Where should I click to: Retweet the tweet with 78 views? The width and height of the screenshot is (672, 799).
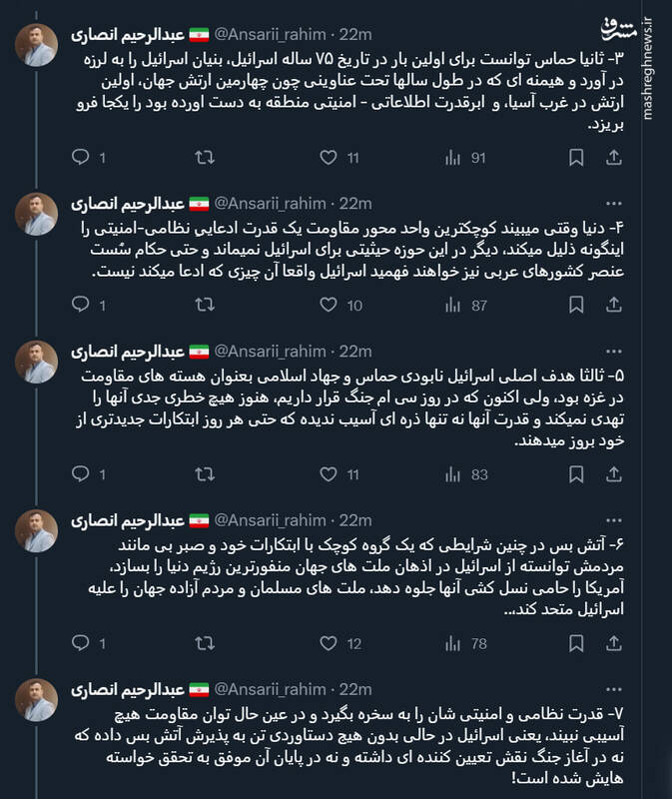click(x=203, y=643)
